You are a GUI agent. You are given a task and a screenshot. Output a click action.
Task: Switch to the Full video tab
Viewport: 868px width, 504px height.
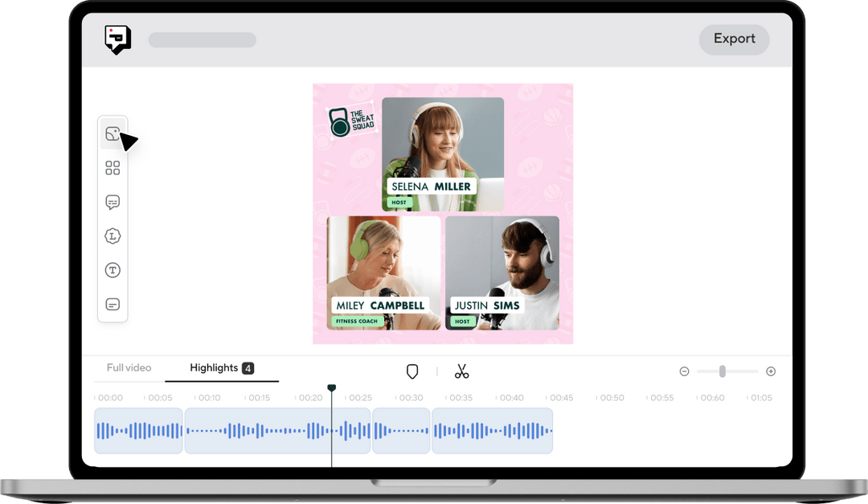[x=128, y=367]
